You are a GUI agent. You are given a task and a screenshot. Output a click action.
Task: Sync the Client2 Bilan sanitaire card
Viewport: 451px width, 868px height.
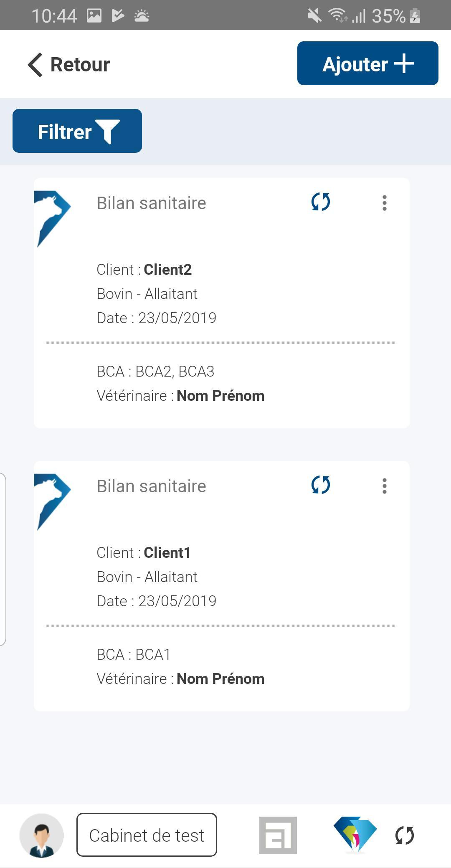click(x=321, y=202)
